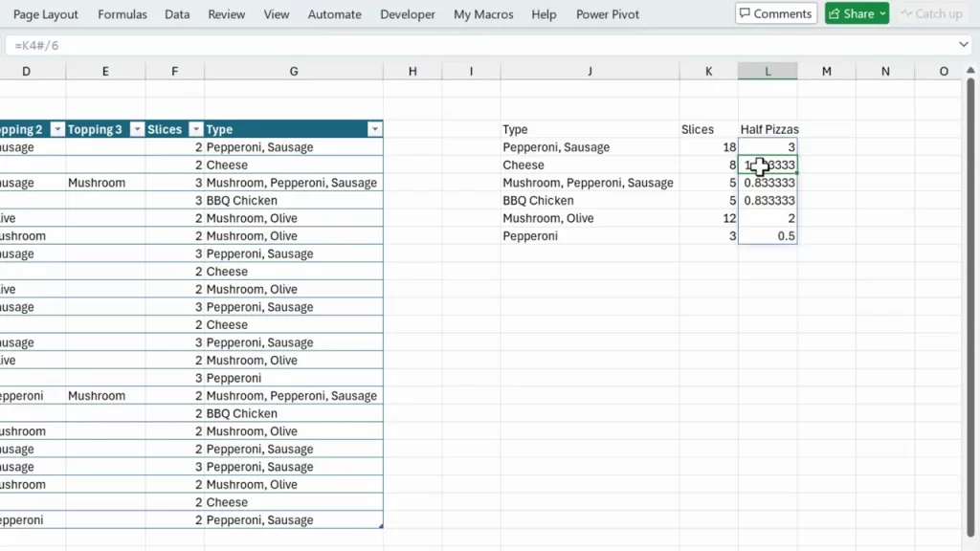Switch to the Data tab
Screen dimensions: 980x551
click(x=176, y=13)
